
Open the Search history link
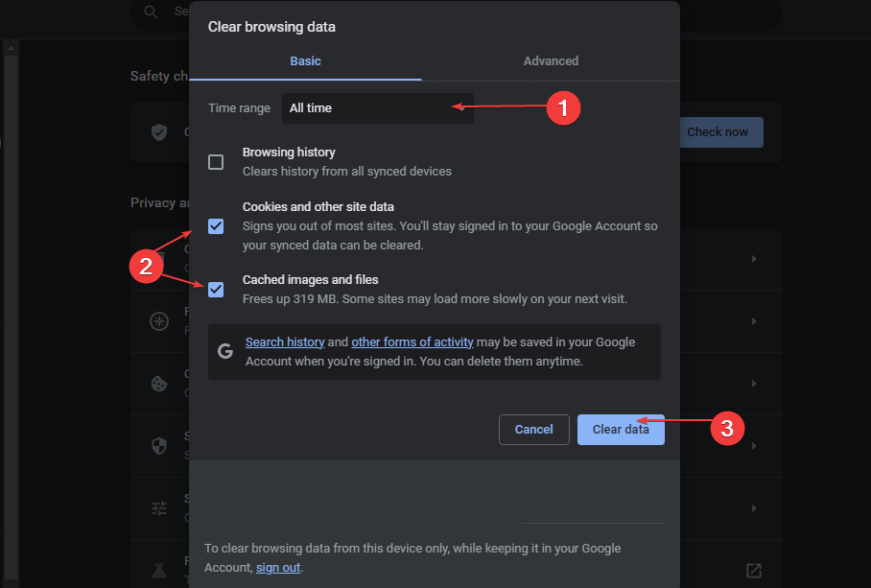click(x=285, y=341)
